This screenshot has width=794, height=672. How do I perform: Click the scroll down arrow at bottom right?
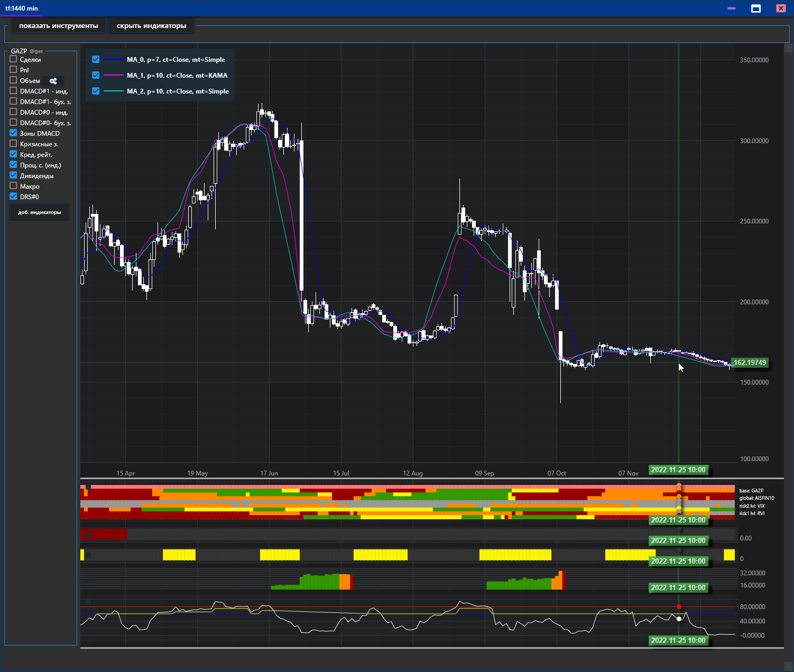pos(788,667)
